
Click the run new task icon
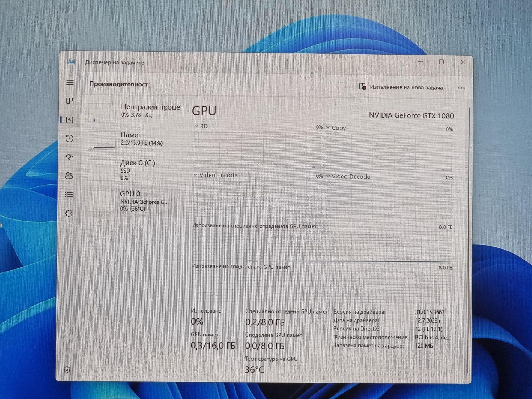363,86
